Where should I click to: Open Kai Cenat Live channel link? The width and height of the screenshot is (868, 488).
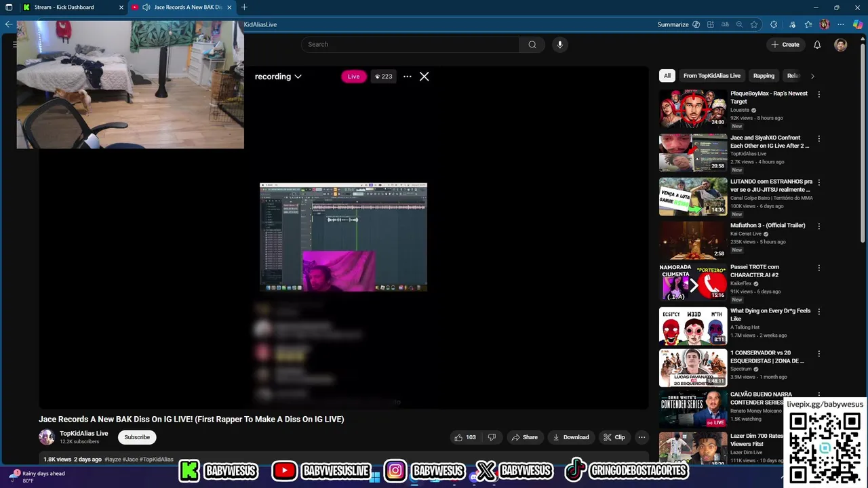point(746,234)
